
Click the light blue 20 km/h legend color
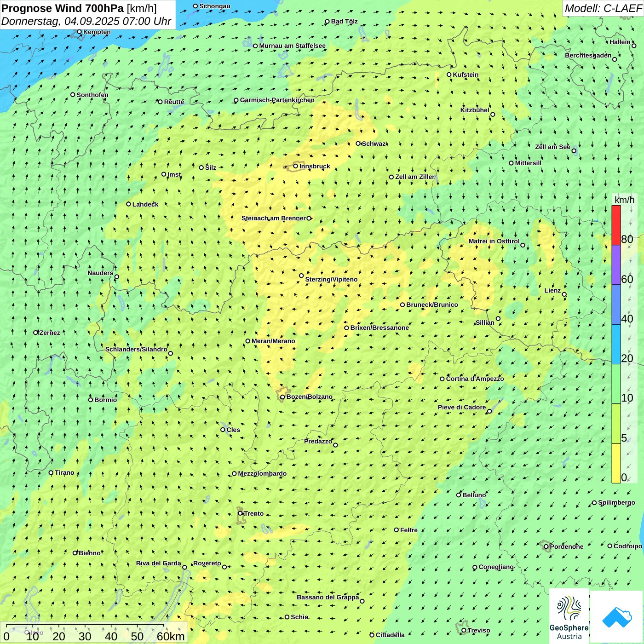click(616, 345)
